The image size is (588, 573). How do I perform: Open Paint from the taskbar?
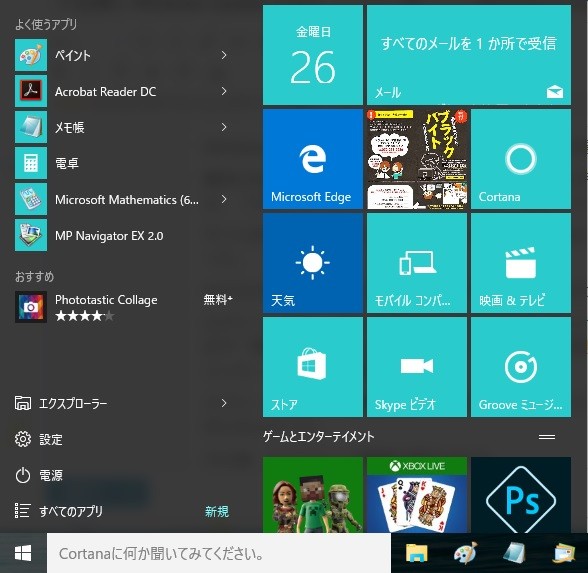(465, 553)
